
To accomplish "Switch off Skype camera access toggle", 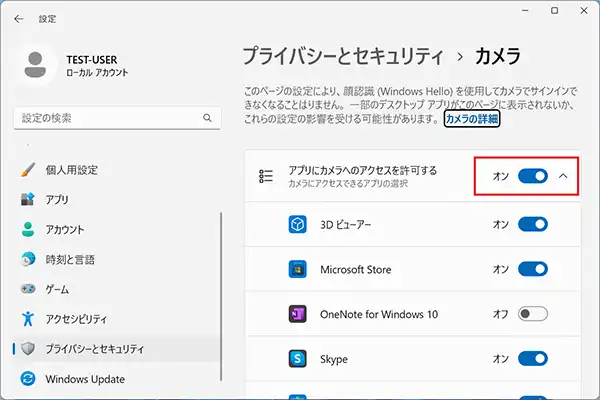I will (533, 359).
